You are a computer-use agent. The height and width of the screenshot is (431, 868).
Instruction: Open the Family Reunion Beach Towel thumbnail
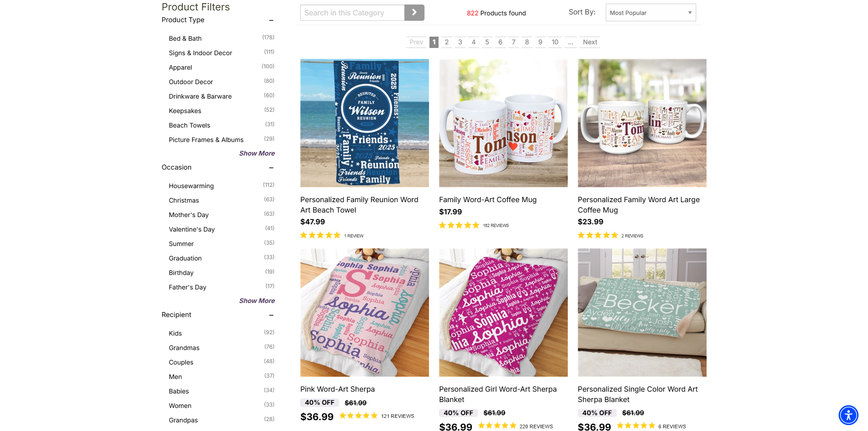click(x=364, y=123)
